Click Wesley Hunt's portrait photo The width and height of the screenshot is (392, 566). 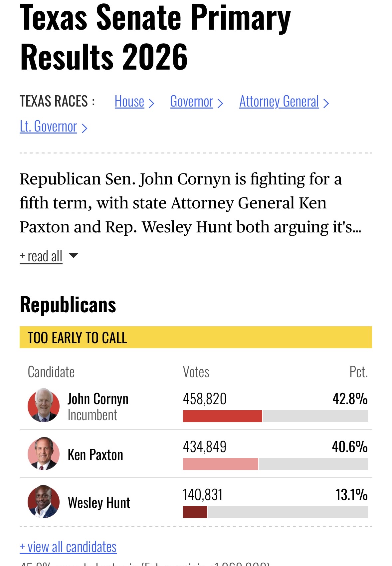pyautogui.click(x=43, y=501)
